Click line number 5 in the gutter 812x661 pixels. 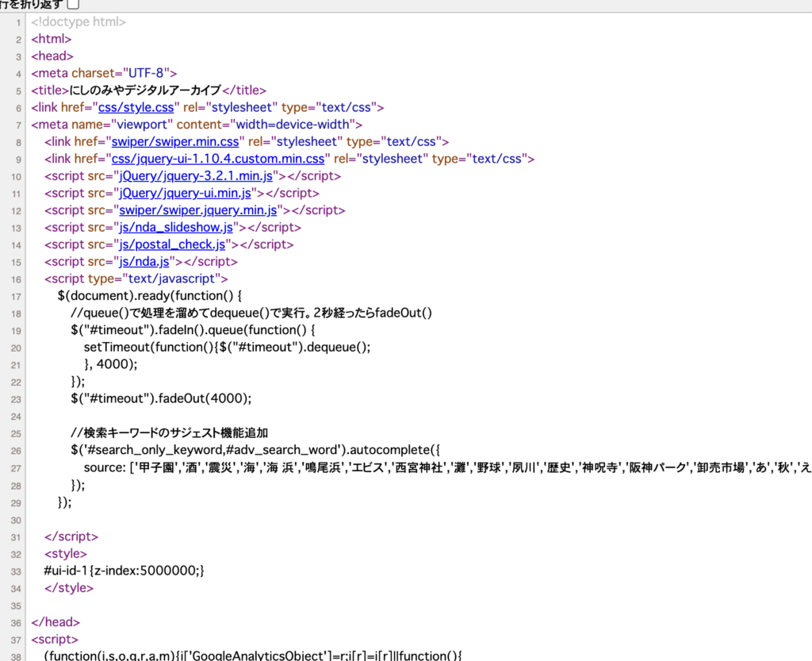pyautogui.click(x=19, y=91)
